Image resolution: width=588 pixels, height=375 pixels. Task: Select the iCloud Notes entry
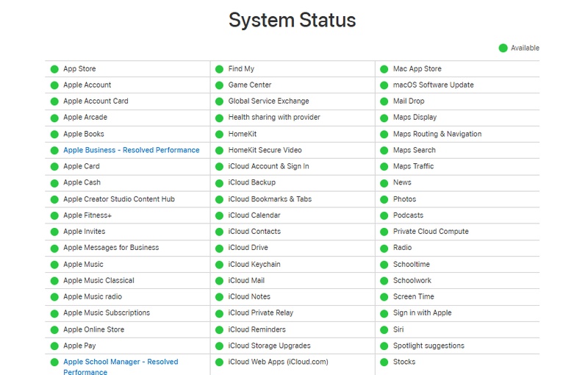[x=249, y=296]
